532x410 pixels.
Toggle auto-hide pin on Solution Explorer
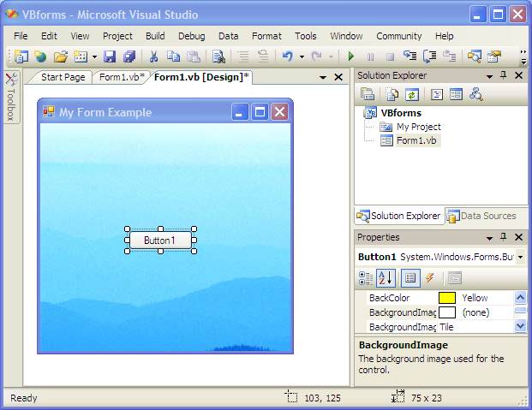tap(504, 76)
